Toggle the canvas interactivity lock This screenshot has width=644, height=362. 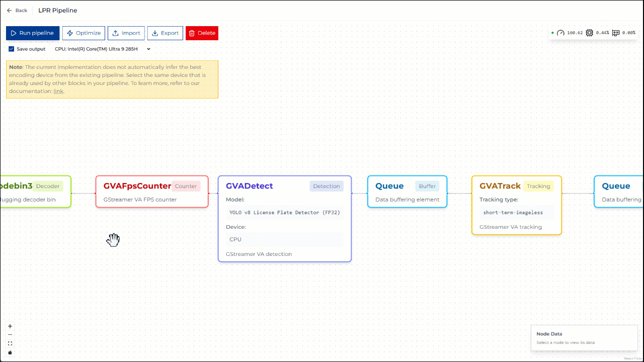pos(10,352)
